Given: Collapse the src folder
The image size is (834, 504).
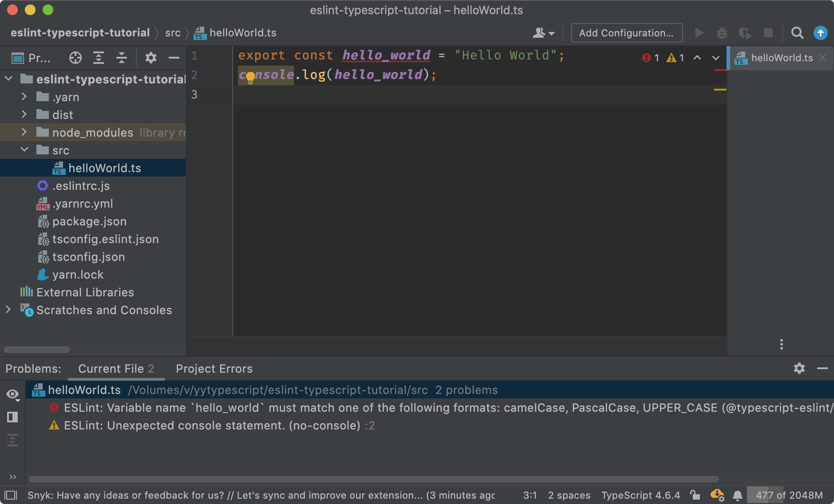Looking at the screenshot, I should [x=24, y=150].
